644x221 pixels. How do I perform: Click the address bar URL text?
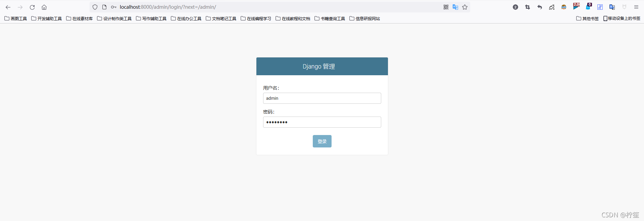tap(168, 7)
